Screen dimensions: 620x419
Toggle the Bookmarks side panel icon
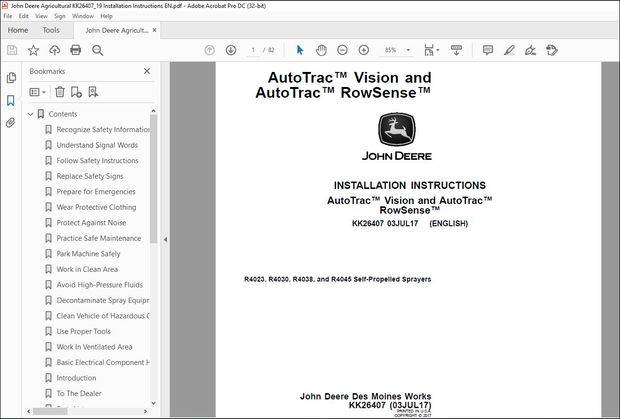tap(11, 100)
